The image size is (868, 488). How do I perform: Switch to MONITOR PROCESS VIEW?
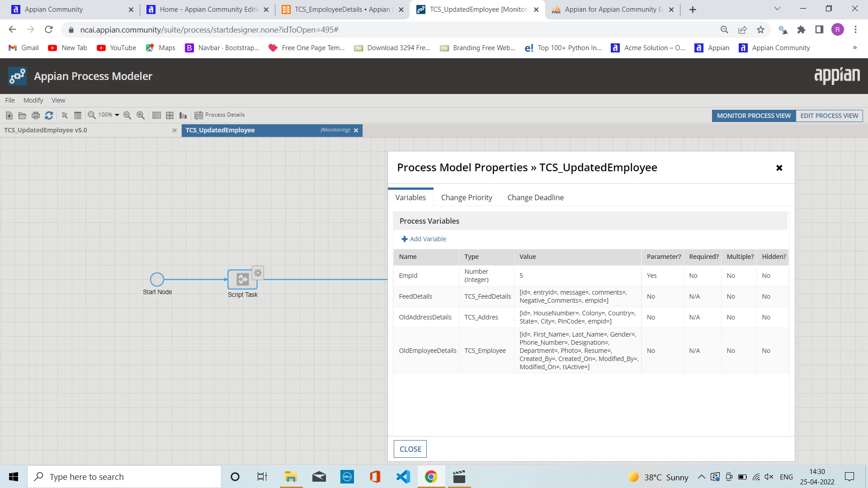tap(754, 116)
